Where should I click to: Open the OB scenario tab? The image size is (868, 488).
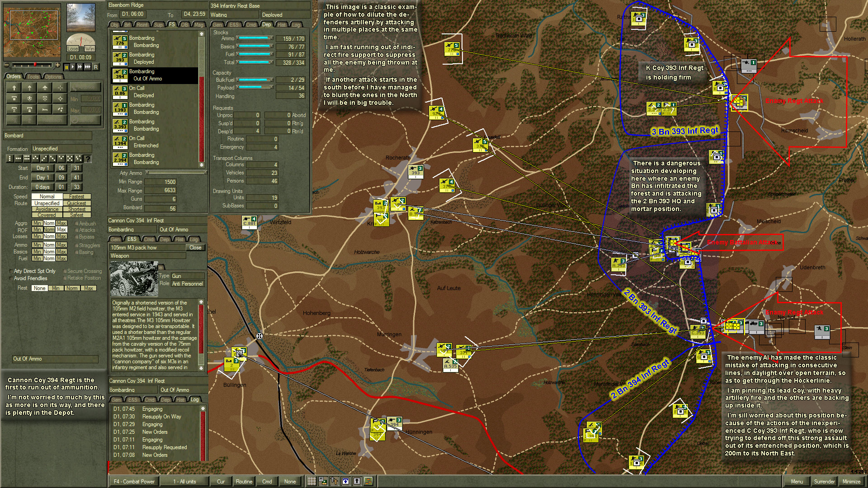tap(184, 25)
